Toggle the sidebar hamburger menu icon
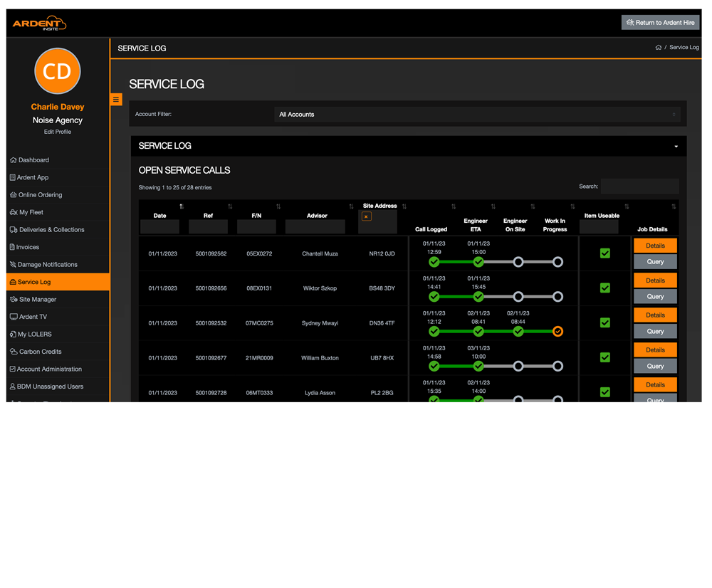 coord(116,100)
